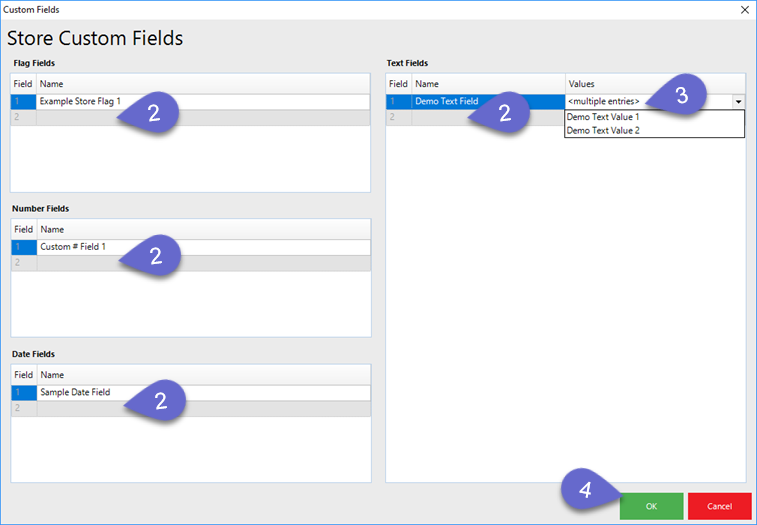Edit the Sample Date Field name

(75, 393)
